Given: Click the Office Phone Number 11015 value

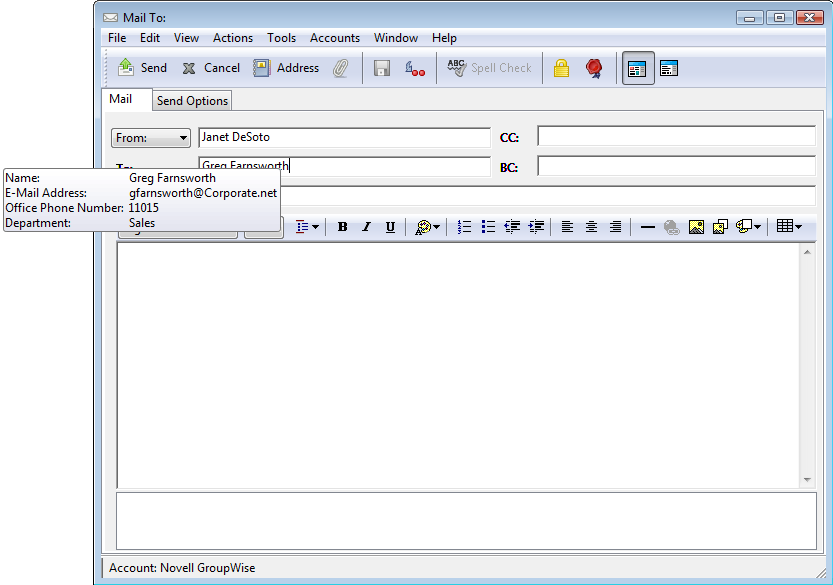Looking at the screenshot, I should 143,208.
